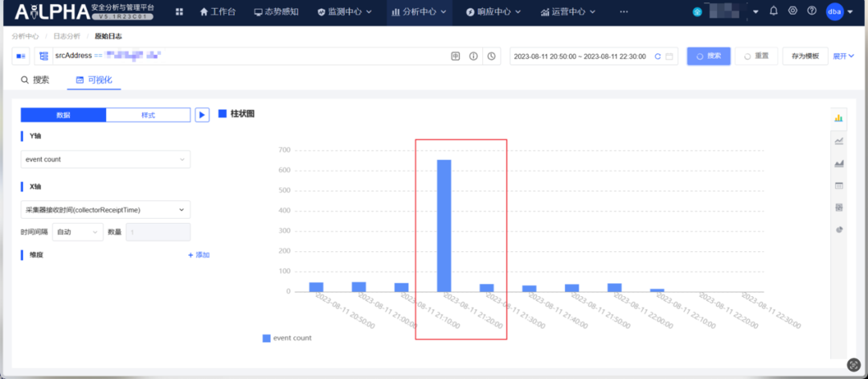Image resolution: width=868 pixels, height=379 pixels.
Task: Open the calendar date picker icon
Action: point(670,56)
